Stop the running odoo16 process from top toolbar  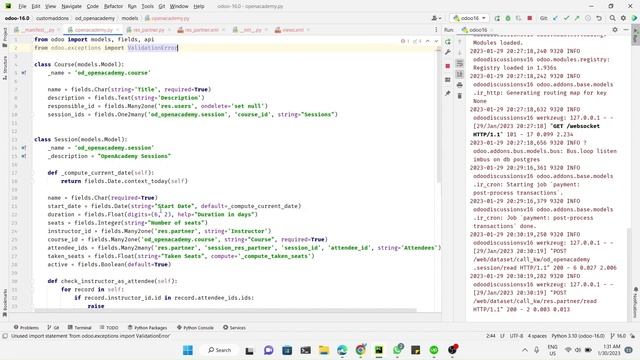(x=530, y=18)
